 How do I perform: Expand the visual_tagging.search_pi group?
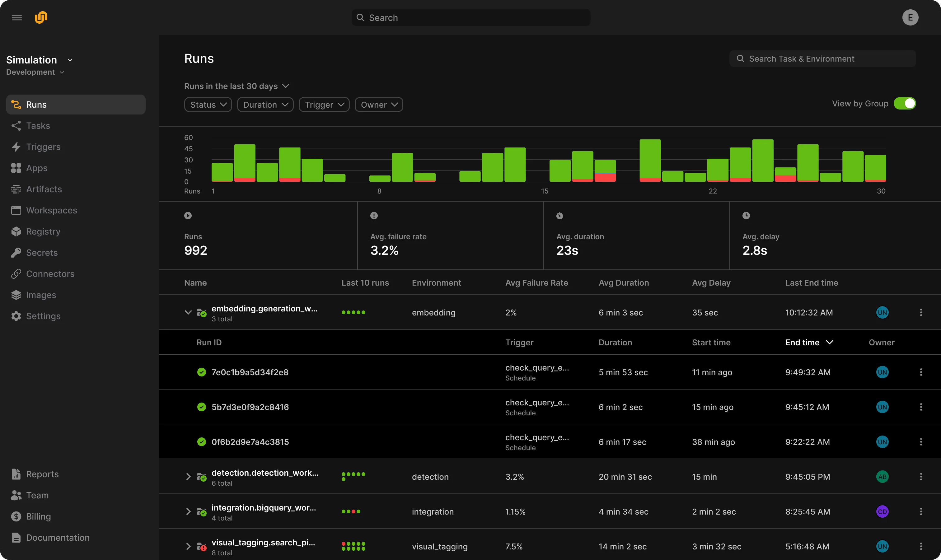[x=188, y=547]
